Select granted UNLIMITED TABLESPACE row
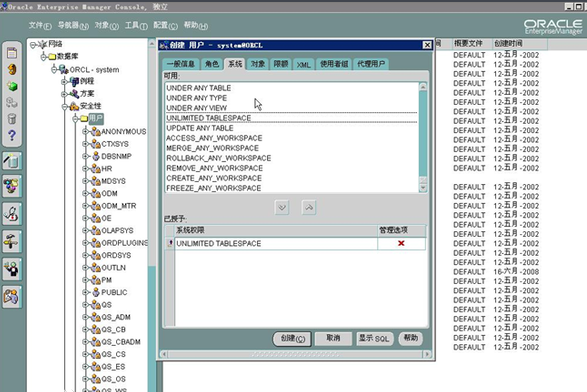587x392 pixels. pyautogui.click(x=276, y=243)
